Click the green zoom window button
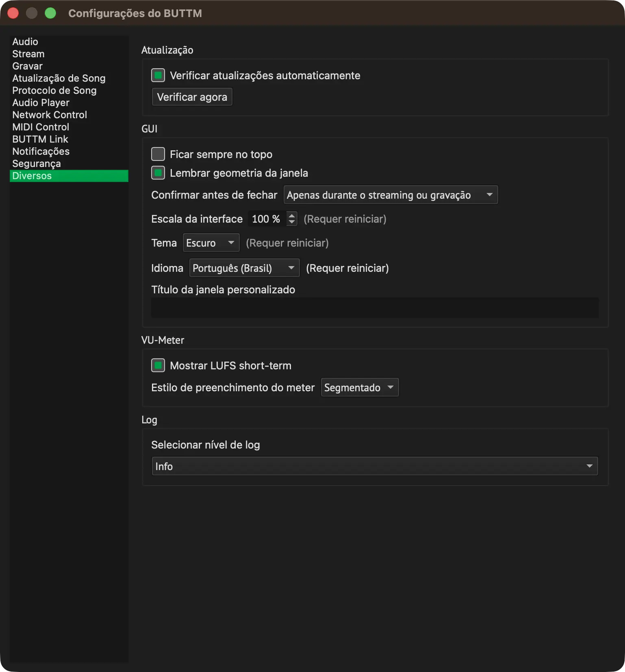The width and height of the screenshot is (625, 672). coord(50,13)
